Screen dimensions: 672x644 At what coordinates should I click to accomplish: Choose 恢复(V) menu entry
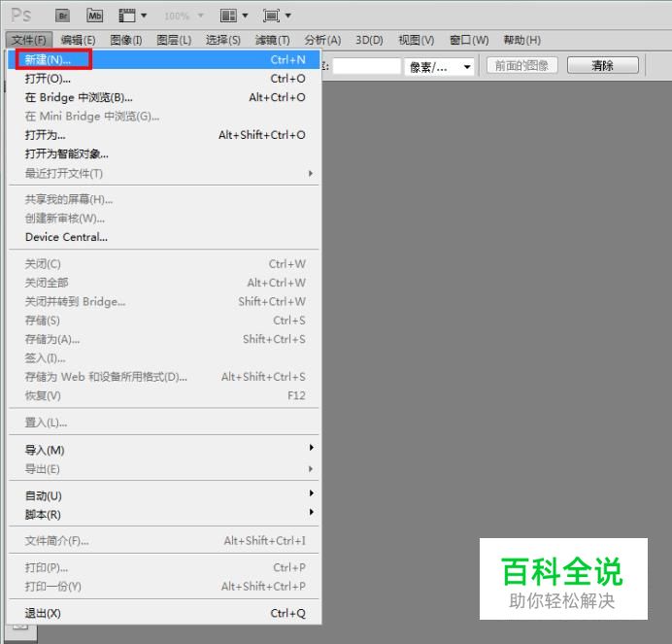pyautogui.click(x=164, y=395)
